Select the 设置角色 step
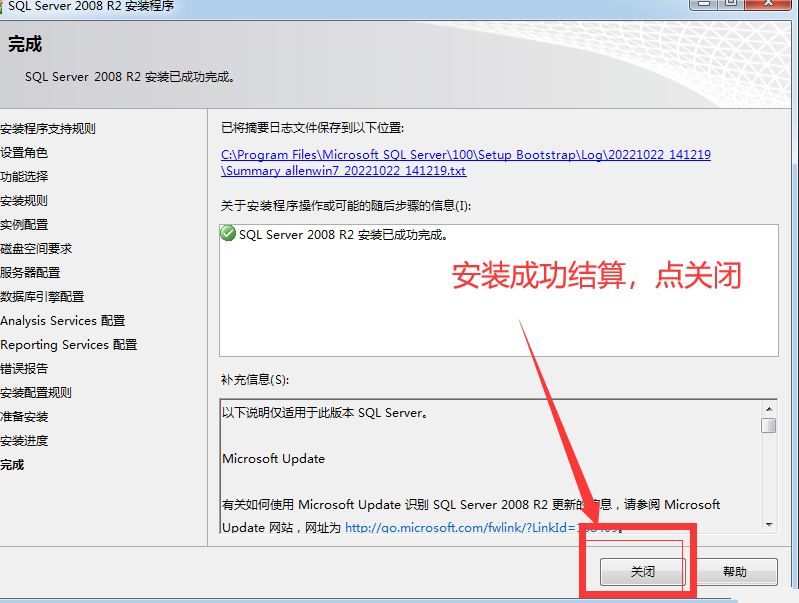This screenshot has height=603, width=799. (x=24, y=152)
